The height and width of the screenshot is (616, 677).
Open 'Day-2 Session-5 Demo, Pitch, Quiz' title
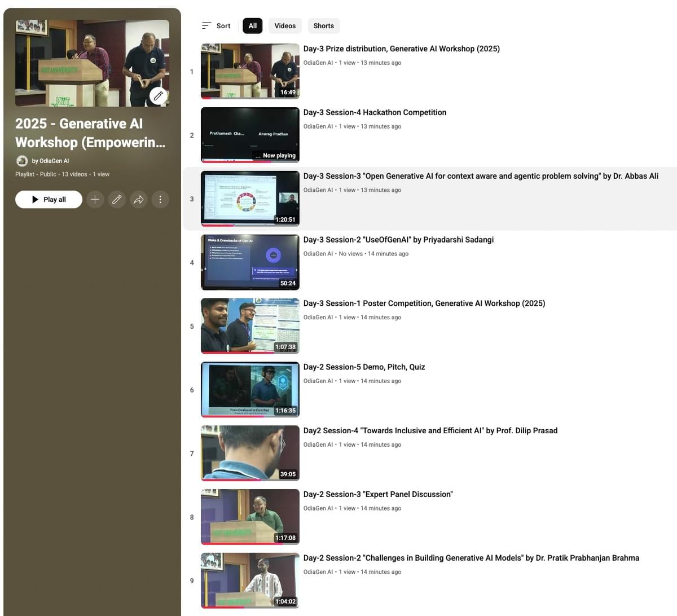364,367
